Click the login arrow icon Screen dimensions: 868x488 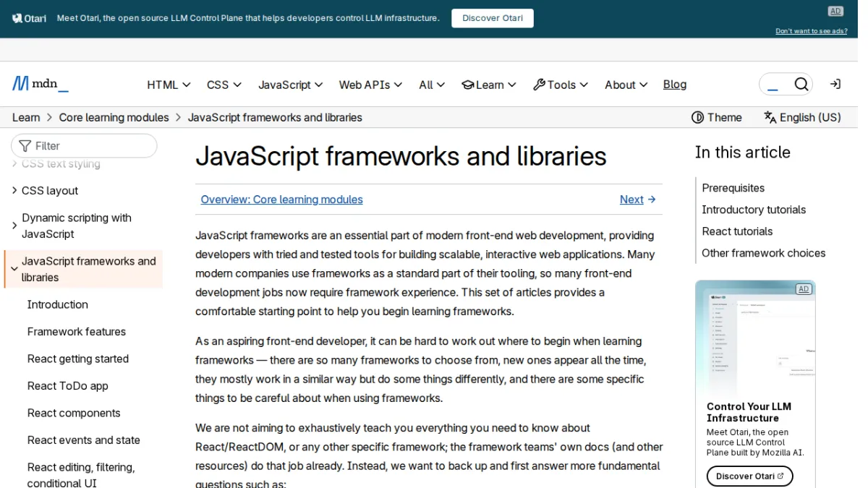click(835, 85)
